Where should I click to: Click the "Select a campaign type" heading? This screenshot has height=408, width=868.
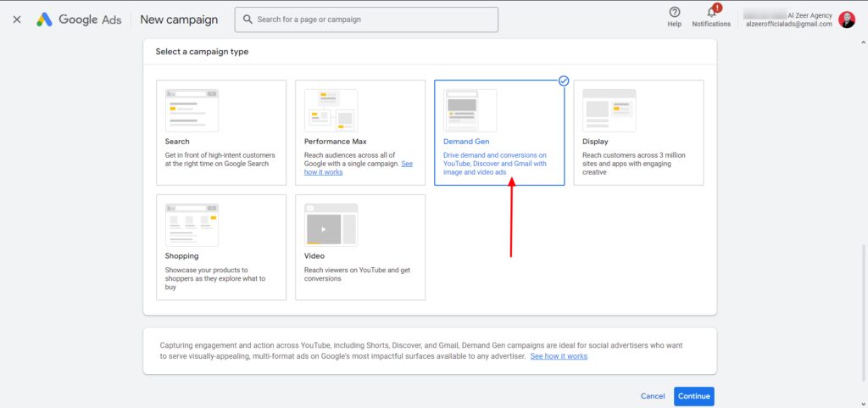(202, 52)
